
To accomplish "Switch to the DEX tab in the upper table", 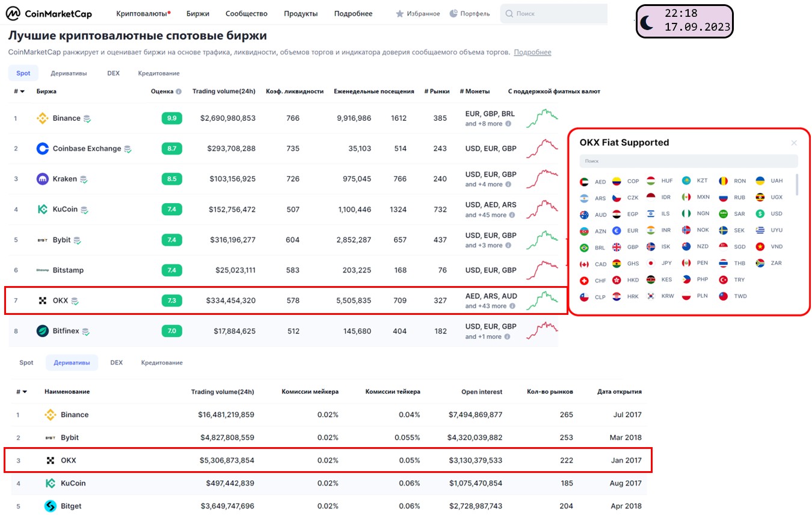I will (113, 73).
